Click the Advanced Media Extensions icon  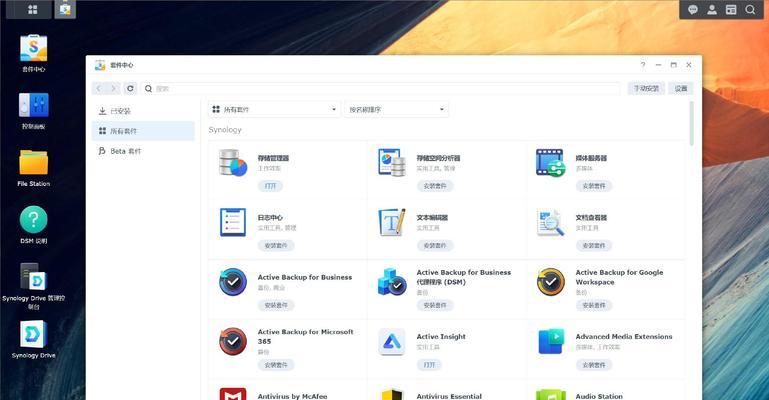(x=550, y=341)
